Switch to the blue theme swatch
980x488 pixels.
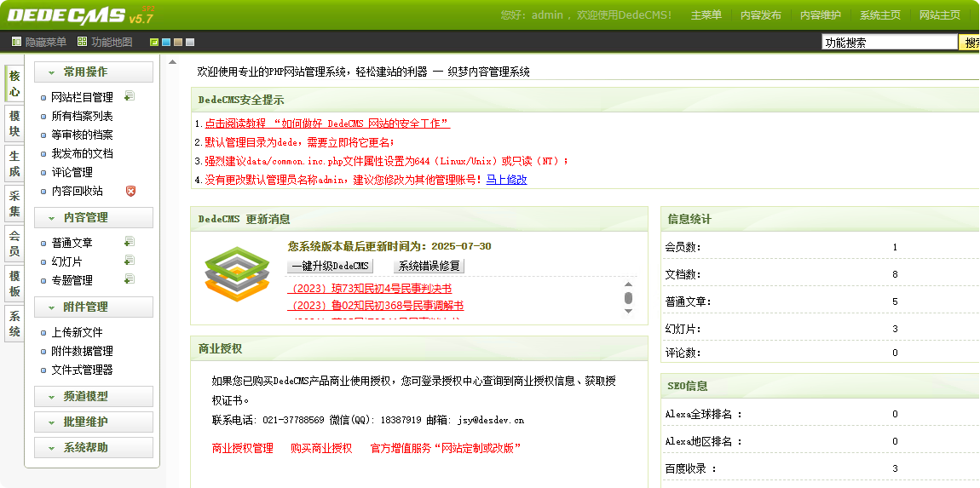coord(166,42)
